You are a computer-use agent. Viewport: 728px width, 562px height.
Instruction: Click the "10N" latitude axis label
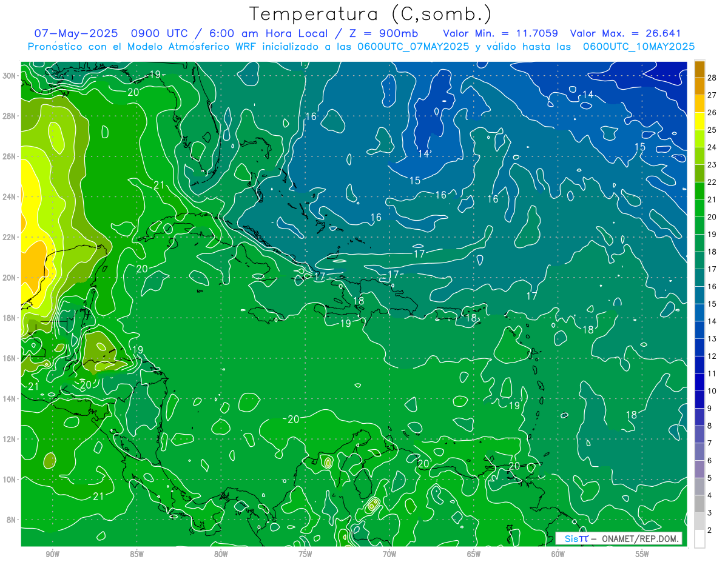[10, 480]
